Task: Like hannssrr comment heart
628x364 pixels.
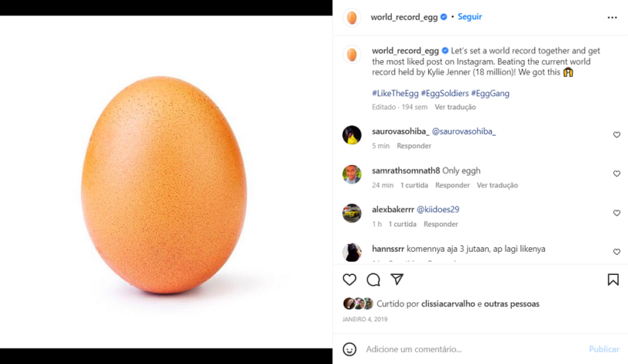Action: pos(616,252)
